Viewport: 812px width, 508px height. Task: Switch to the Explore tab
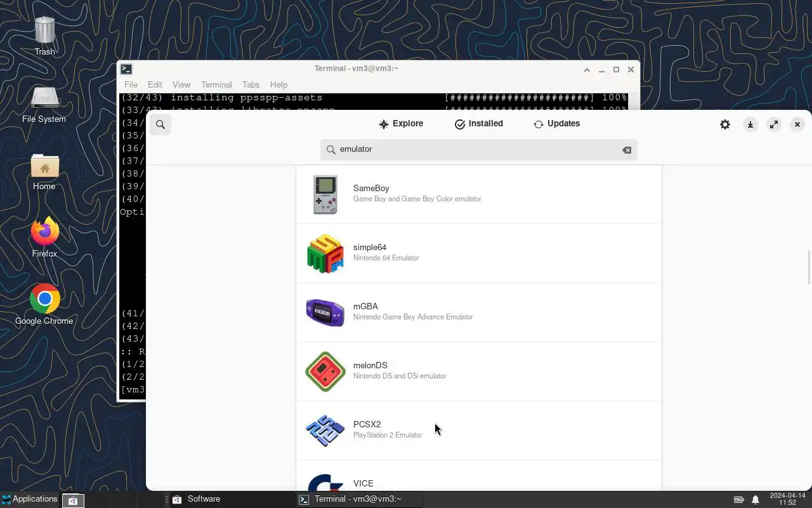pos(401,124)
